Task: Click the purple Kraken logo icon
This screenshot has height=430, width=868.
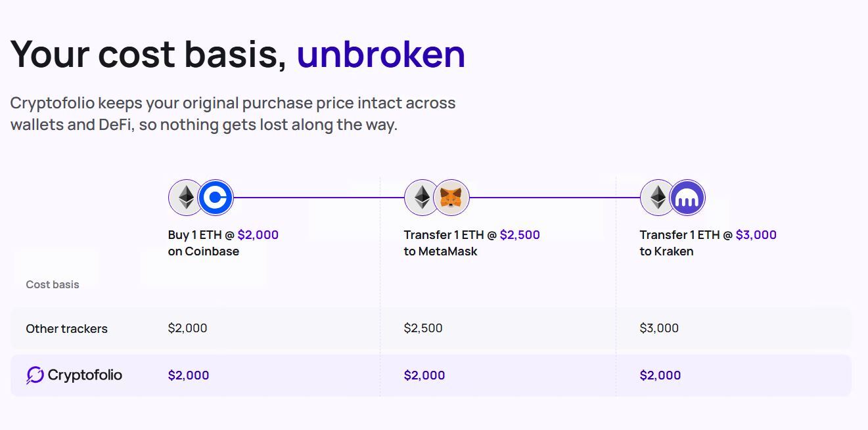Action: point(687,198)
